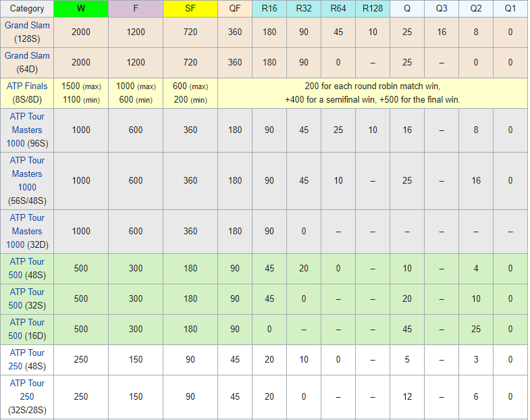Screen dimensions: 530x420
Task: Select 25 in Masters 1000 (56S/48S) Q cell
Action: 407,181
